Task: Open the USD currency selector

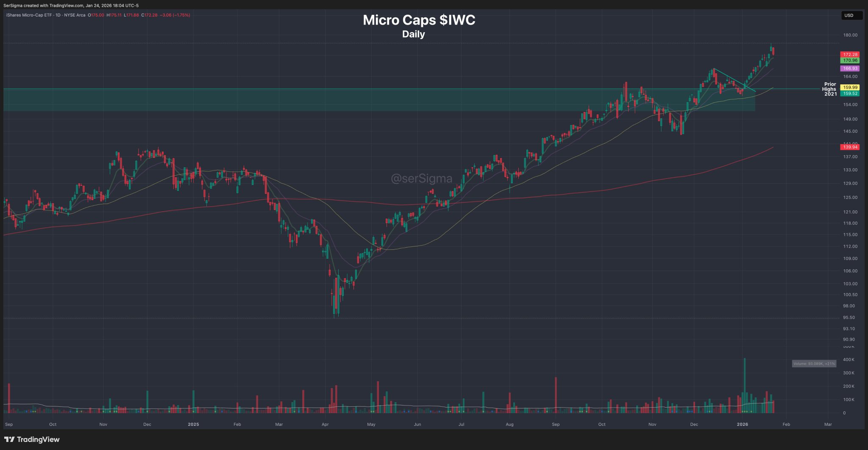Action: pyautogui.click(x=851, y=15)
